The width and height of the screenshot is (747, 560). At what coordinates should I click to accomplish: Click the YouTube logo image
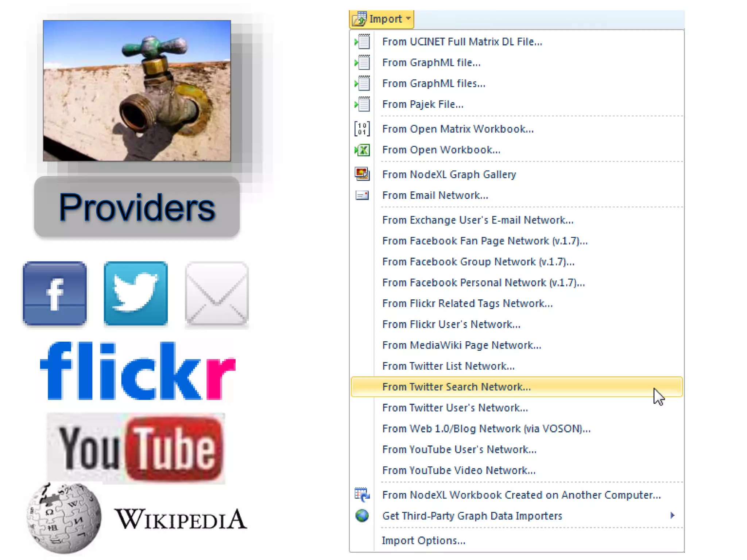pos(136,448)
